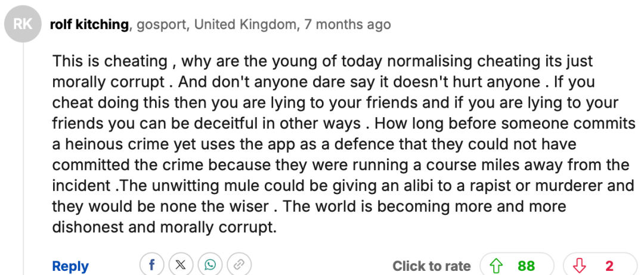Click the "Click to rate" label
The image size is (644, 275).
[x=432, y=267]
